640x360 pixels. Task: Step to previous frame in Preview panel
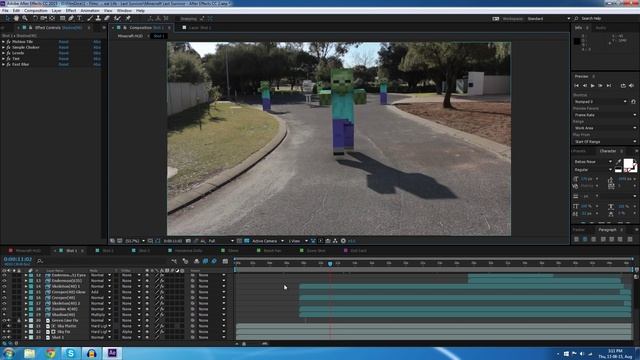pyautogui.click(x=584, y=86)
